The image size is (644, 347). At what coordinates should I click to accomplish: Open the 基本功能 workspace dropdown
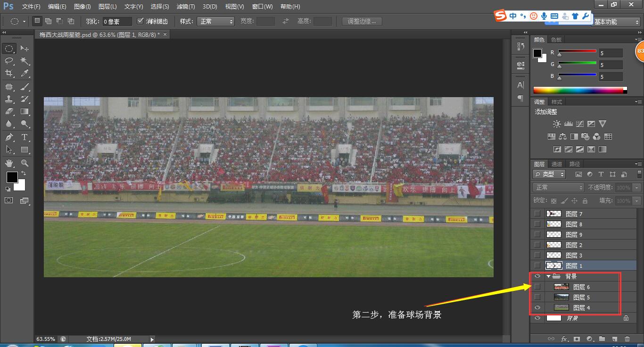616,22
